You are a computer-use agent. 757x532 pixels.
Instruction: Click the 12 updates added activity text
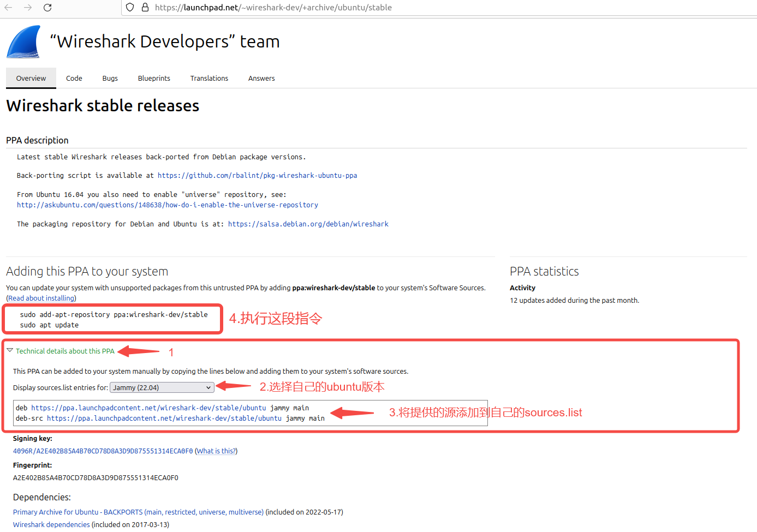click(574, 301)
